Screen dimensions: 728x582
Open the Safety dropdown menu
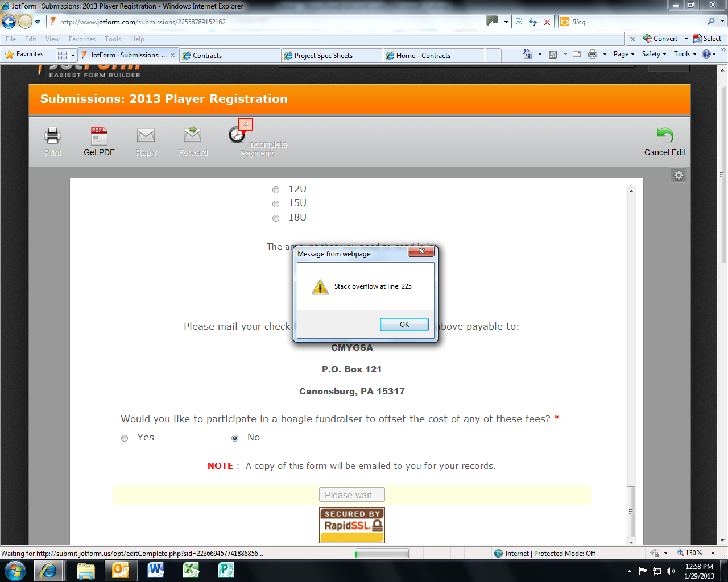click(654, 55)
